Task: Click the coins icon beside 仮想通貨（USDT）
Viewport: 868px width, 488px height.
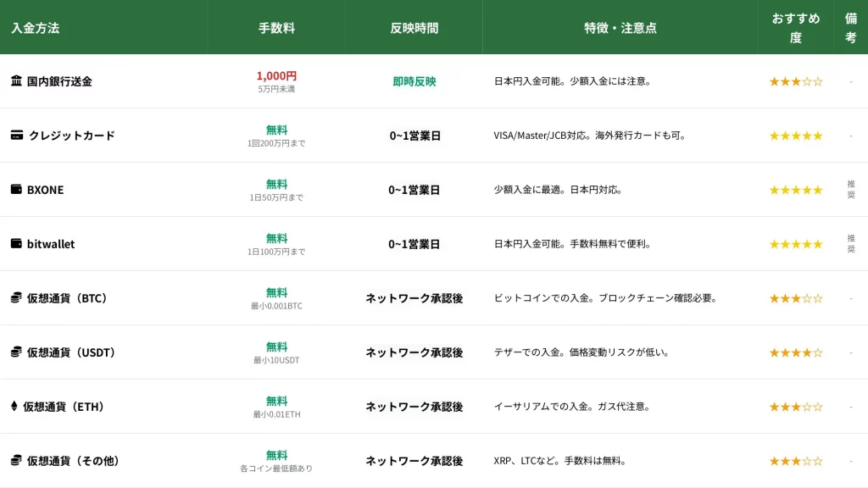Action: [16, 352]
